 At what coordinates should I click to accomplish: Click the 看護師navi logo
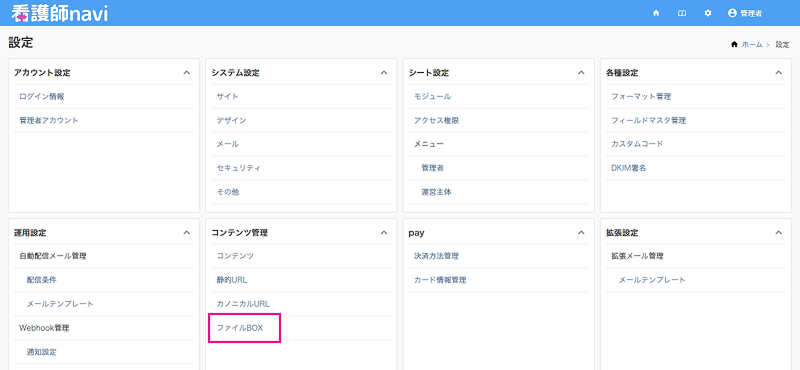pyautogui.click(x=60, y=13)
